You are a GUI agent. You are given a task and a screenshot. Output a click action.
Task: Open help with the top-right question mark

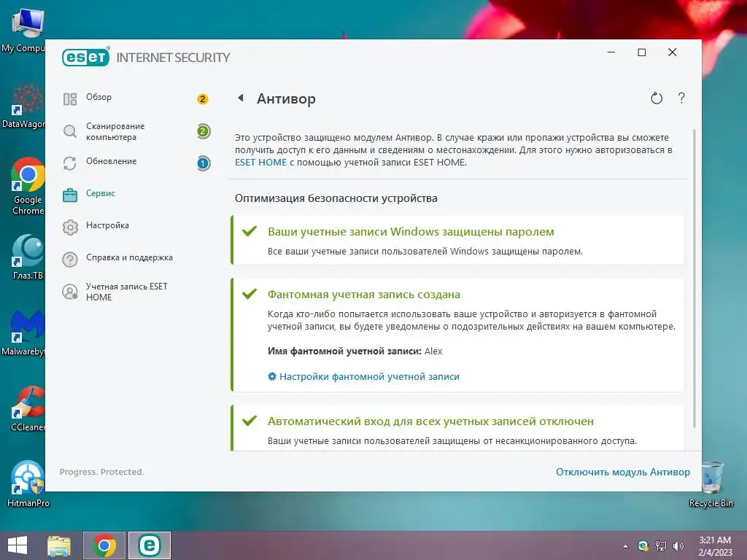(681, 98)
